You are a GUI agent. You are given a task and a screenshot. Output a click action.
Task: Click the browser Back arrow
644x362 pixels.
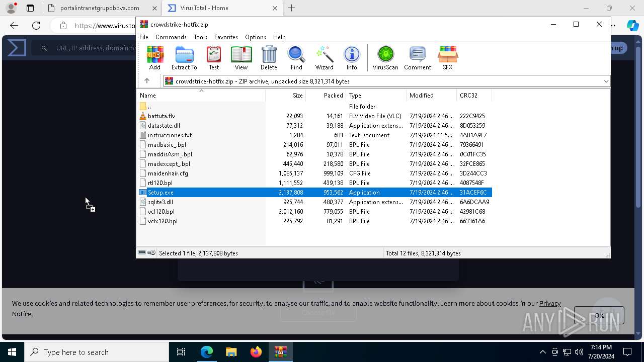point(14,26)
